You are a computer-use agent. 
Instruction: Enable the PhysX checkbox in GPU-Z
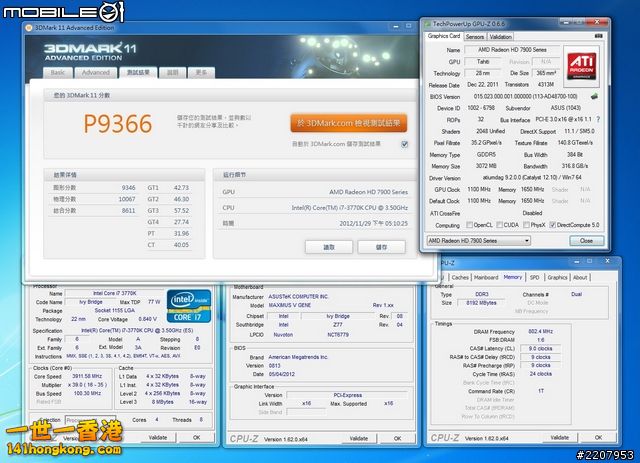click(x=527, y=225)
